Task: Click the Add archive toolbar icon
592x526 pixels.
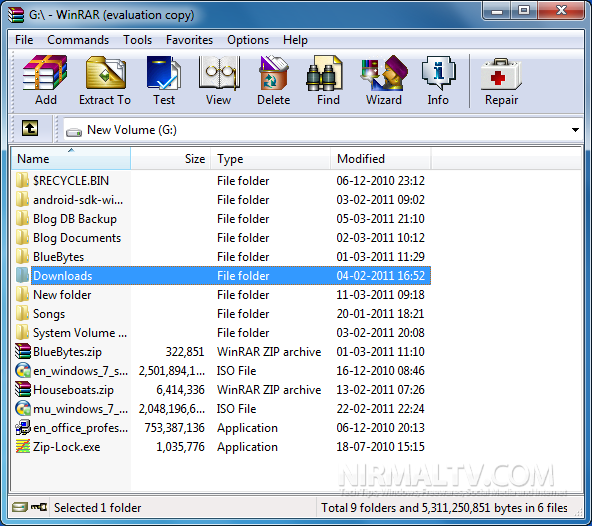Action: [x=45, y=73]
